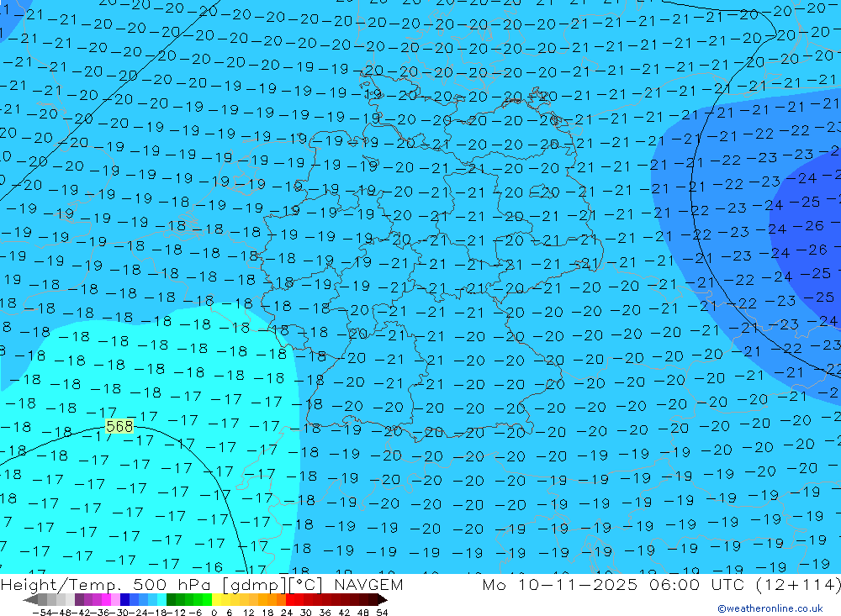Click the '06:00 UTC' valid time text
Screen dimensions: 841x616
[x=698, y=584]
